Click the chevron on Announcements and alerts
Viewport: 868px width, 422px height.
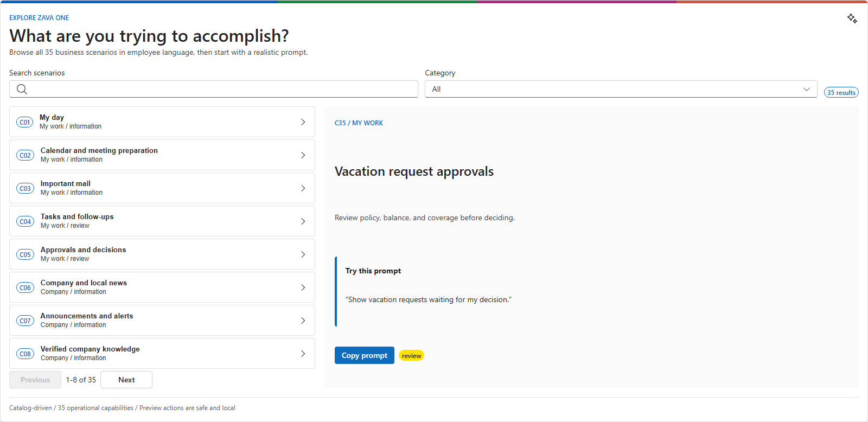click(303, 321)
